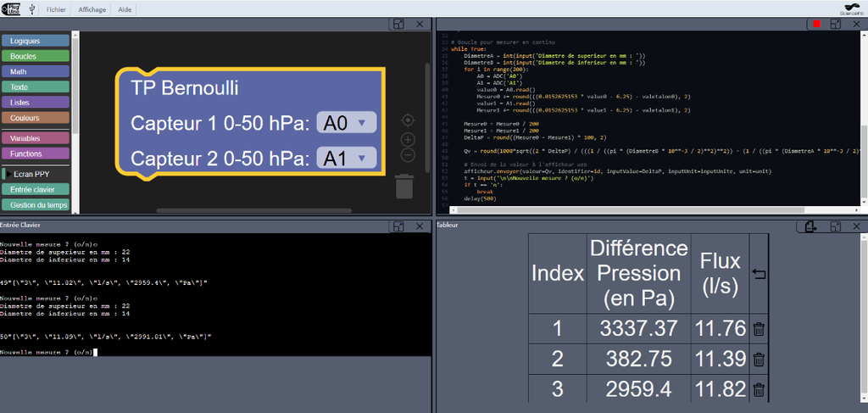Center the block workspace with target icon
Image resolution: width=868 pixels, height=413 pixels.
(x=408, y=120)
